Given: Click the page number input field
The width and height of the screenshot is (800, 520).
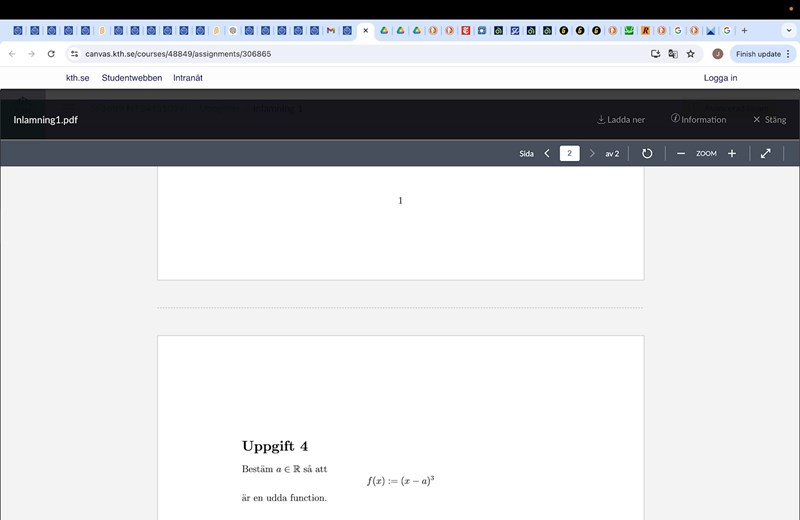Looking at the screenshot, I should point(569,153).
